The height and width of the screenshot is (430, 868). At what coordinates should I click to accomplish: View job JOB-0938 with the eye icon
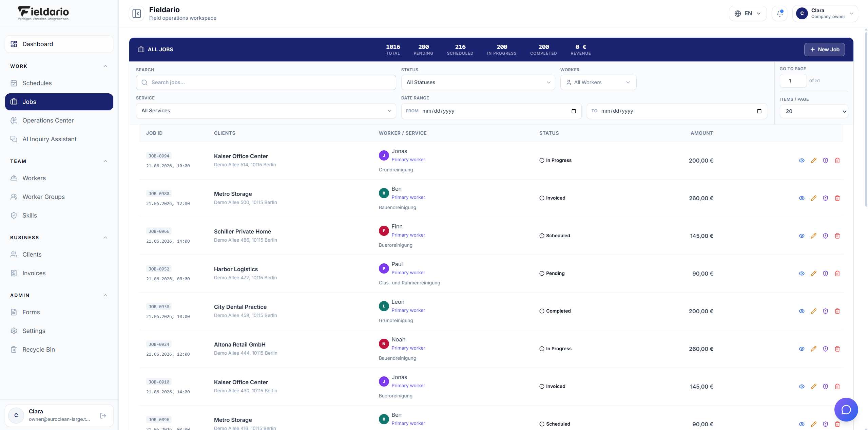(x=802, y=311)
